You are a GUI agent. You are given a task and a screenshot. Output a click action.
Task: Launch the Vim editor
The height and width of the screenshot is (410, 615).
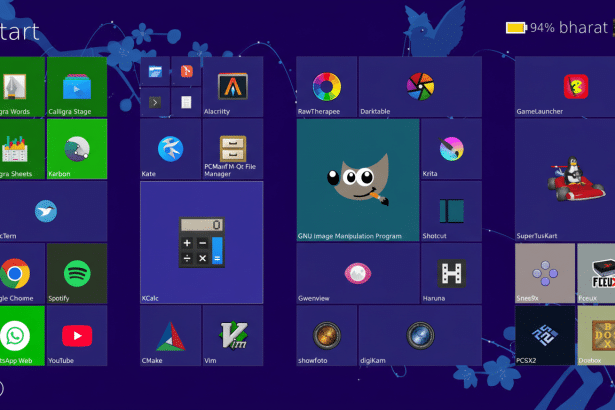[x=233, y=336]
